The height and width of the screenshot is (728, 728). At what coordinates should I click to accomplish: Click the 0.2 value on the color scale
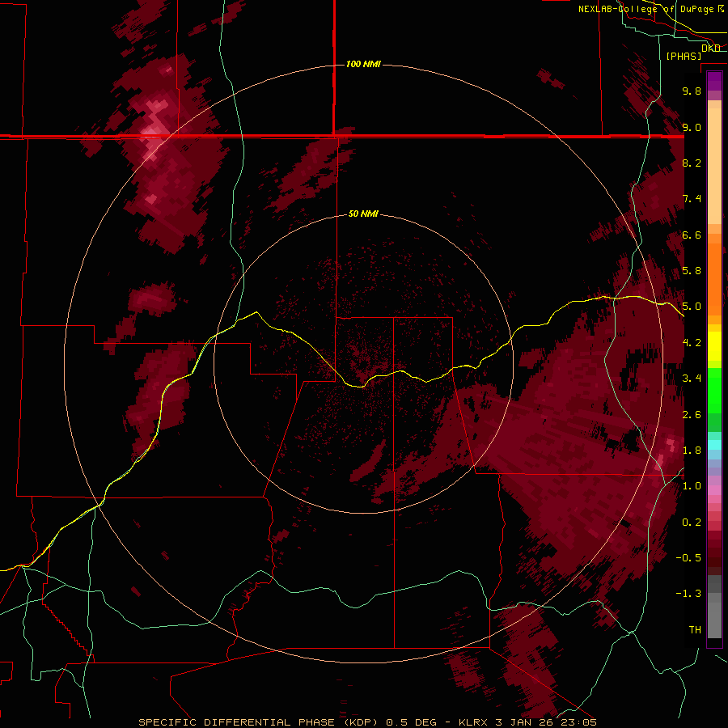(692, 523)
